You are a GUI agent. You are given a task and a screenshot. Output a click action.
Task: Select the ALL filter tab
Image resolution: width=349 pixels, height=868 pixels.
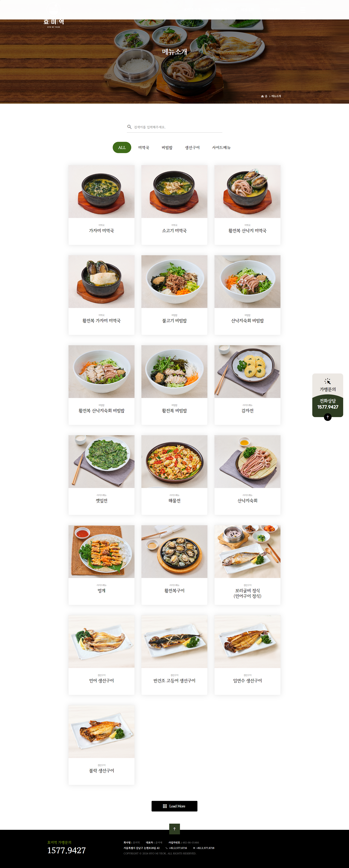point(122,148)
